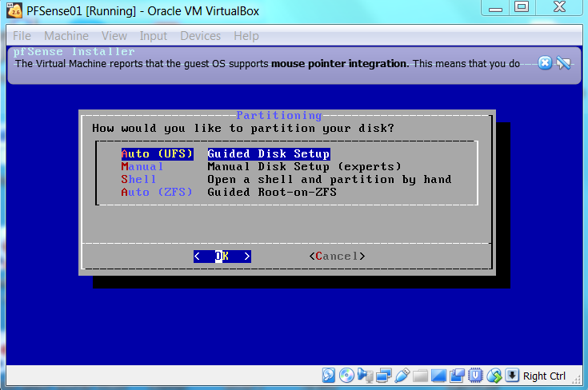The height and width of the screenshot is (390, 588).
Task: Minimize the VirtualBox window
Action: tap(495, 8)
